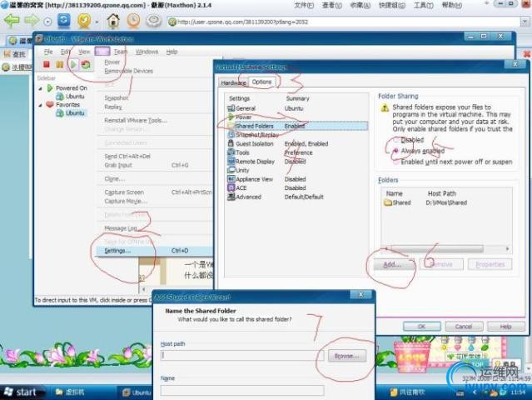Choose Settings... from the VM menu
This screenshot has height=400, width=532.
point(154,251)
